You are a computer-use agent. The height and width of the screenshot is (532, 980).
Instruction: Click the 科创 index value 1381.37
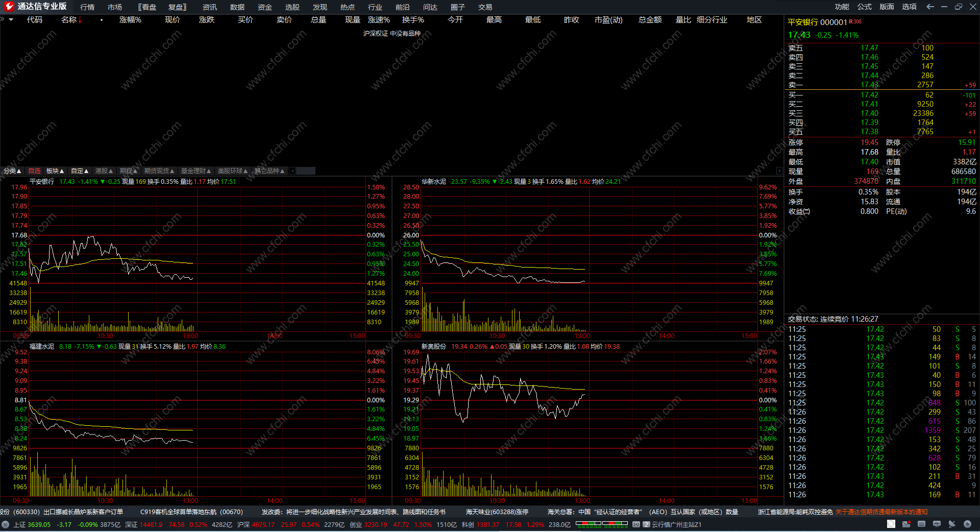tap(488, 524)
